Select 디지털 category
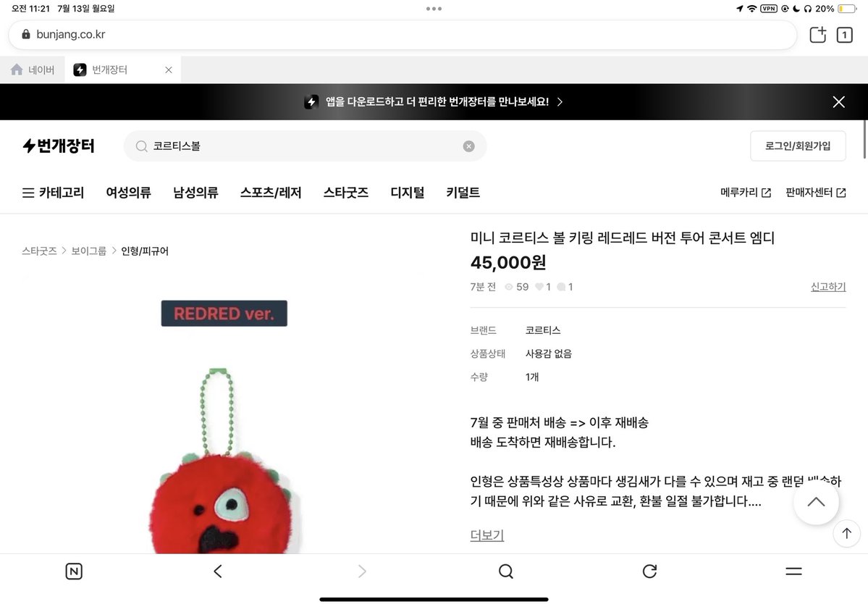This screenshot has width=868, height=607. pos(408,193)
